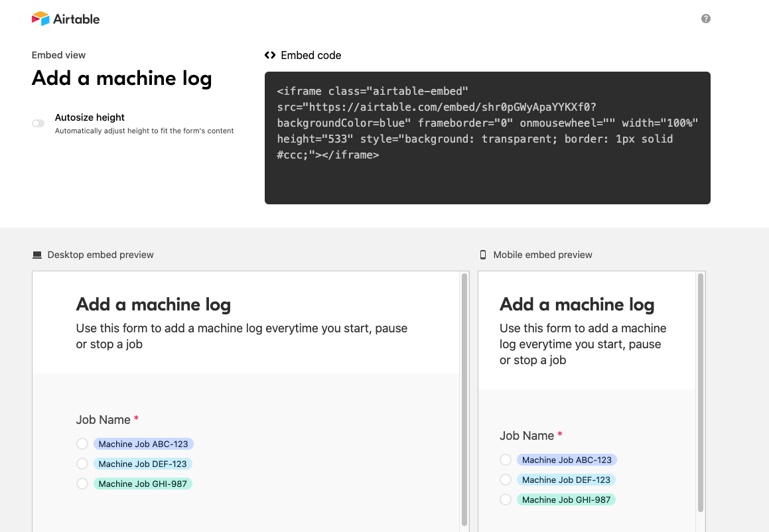Toggle the Autosize height switch

click(38, 123)
